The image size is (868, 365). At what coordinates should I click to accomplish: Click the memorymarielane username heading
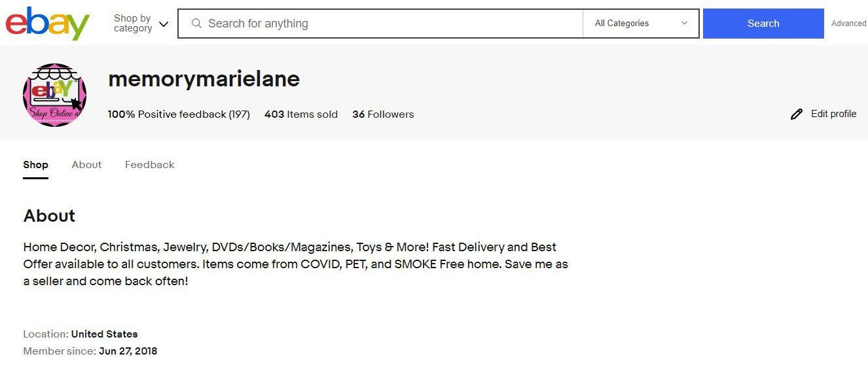pyautogui.click(x=204, y=79)
